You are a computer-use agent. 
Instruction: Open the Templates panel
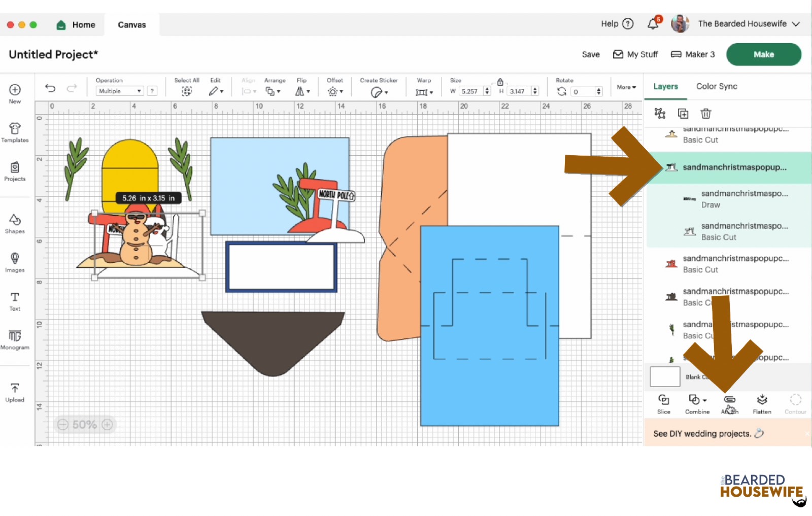tap(15, 132)
